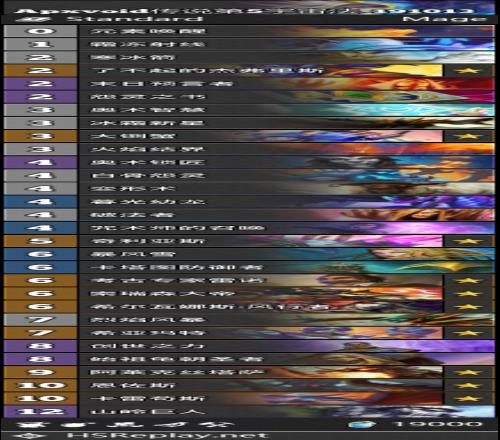The width and height of the screenshot is (500, 440).
Task: Click the 1 mana cost tile
Action: tap(40, 44)
